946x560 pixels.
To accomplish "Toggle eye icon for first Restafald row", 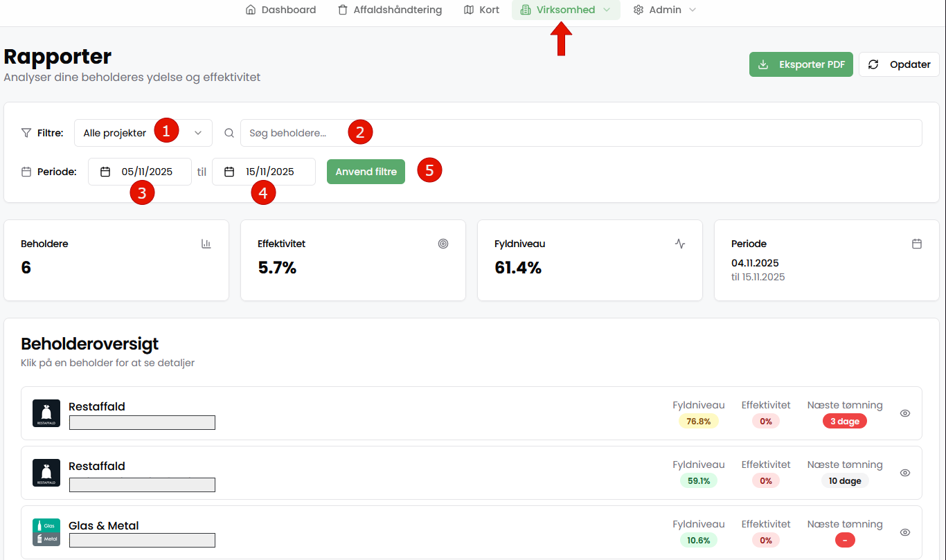I will [x=904, y=413].
